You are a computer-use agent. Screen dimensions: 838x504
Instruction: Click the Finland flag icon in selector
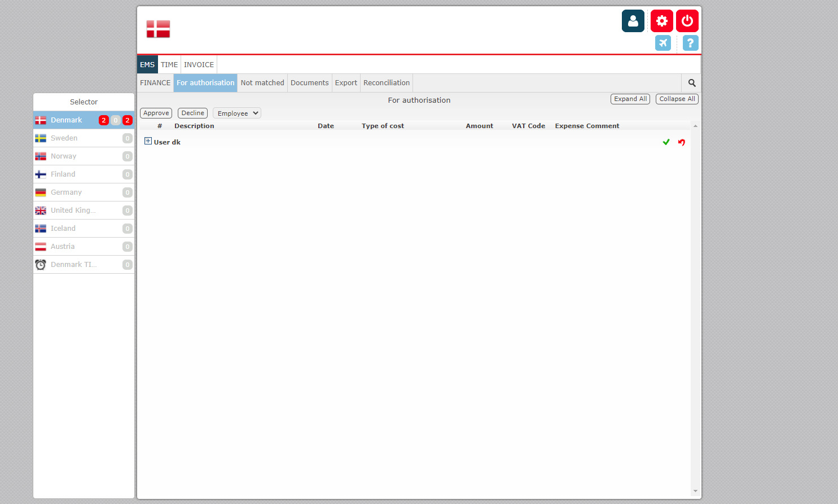pyautogui.click(x=41, y=174)
